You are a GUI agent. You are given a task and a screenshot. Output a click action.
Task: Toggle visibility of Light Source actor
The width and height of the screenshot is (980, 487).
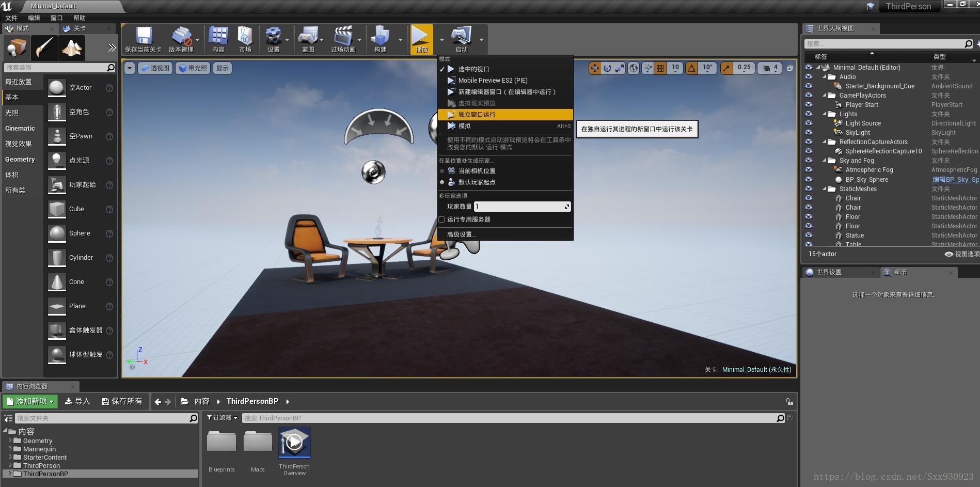coord(808,123)
